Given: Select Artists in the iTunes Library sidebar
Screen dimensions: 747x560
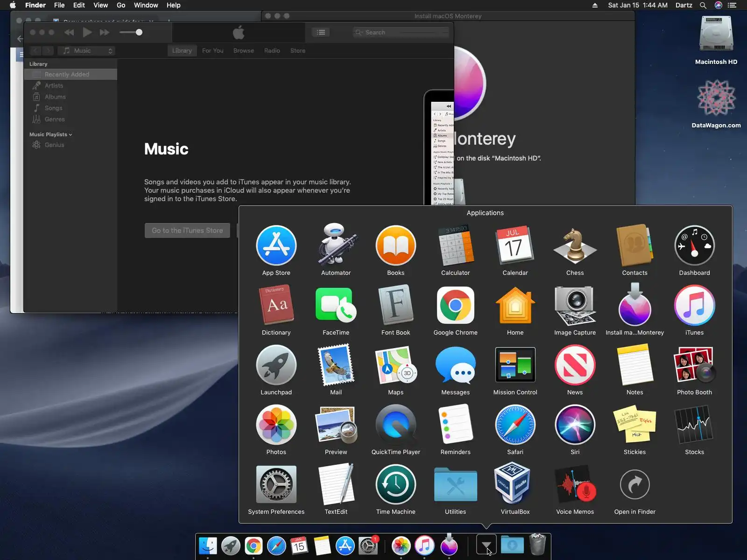Looking at the screenshot, I should (70, 85).
